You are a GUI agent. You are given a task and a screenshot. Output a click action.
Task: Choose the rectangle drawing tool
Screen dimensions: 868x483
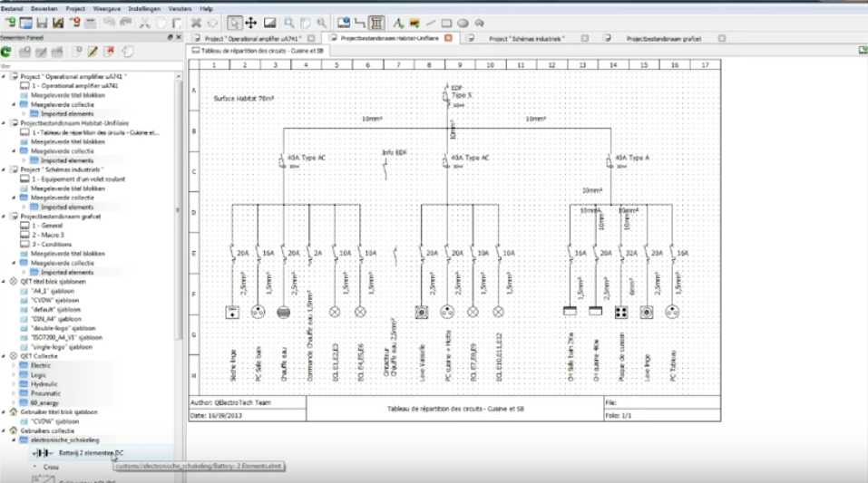(x=447, y=22)
